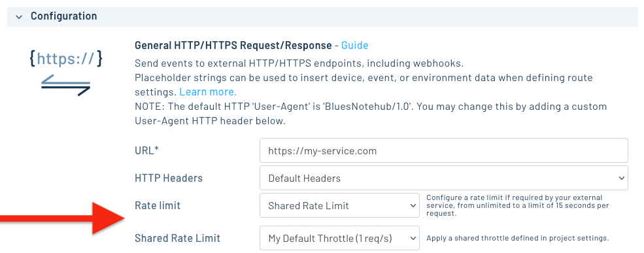Click the 'Apply a shared throttle' help text
Screen dimensions: 644x253
pos(518,238)
